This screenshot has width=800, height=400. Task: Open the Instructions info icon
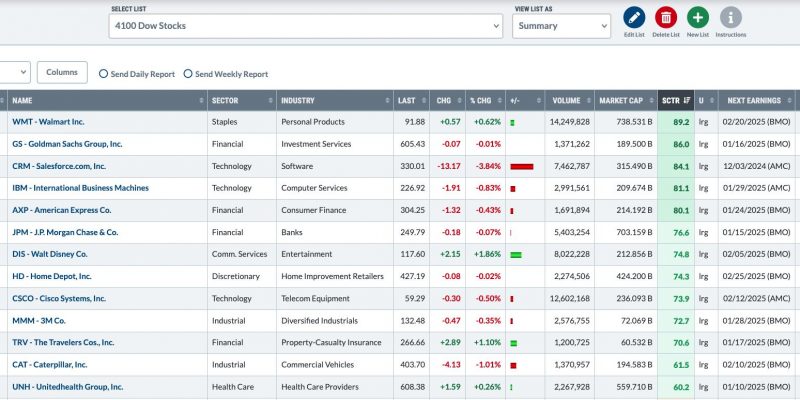[x=731, y=17]
